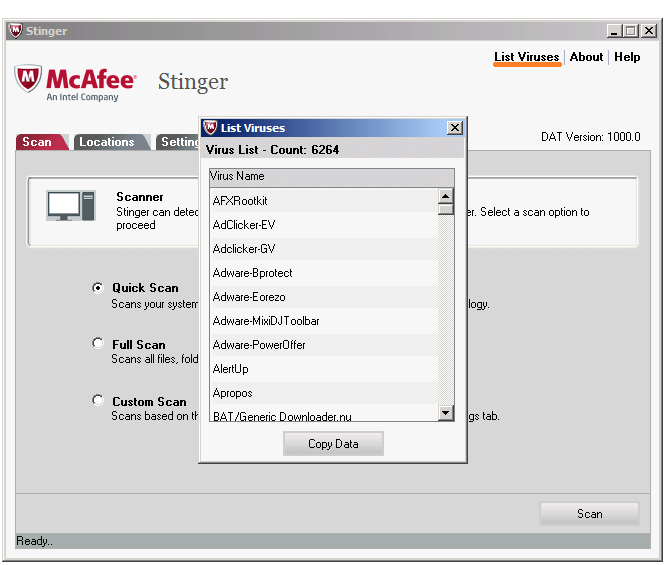The height and width of the screenshot is (565, 666).
Task: Click the virus list scrollbar thumb
Action: [x=445, y=209]
